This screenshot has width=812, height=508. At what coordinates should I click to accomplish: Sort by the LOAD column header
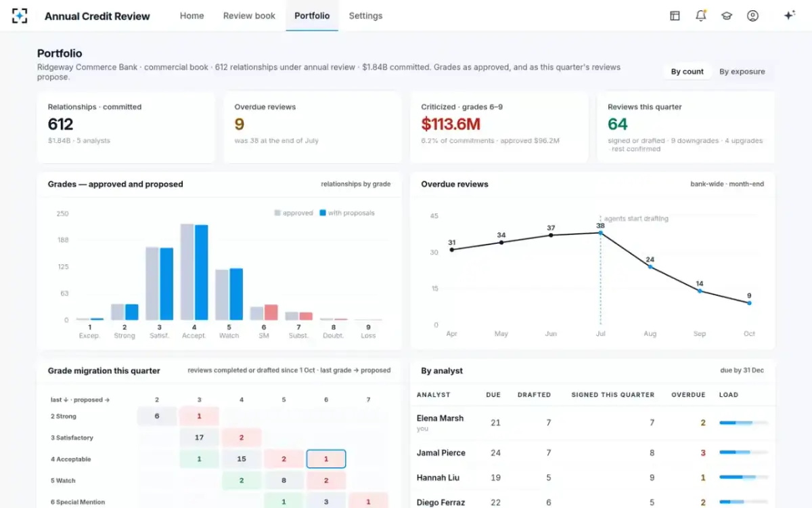[x=729, y=395]
